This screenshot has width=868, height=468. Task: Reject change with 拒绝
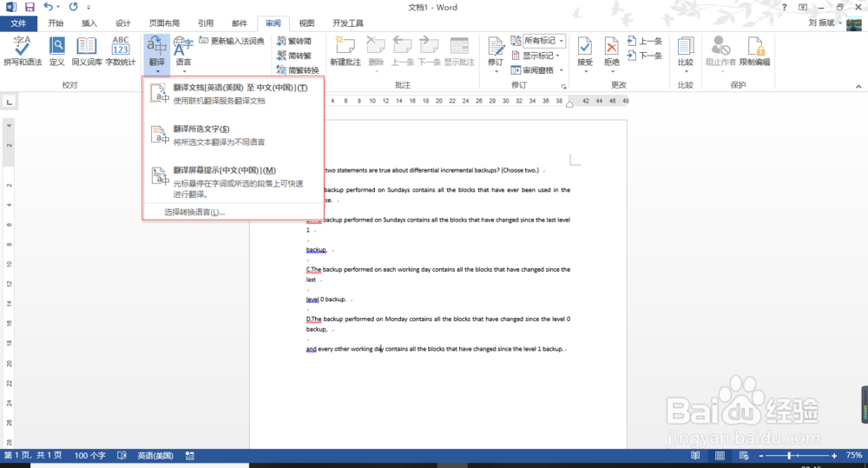click(x=611, y=54)
